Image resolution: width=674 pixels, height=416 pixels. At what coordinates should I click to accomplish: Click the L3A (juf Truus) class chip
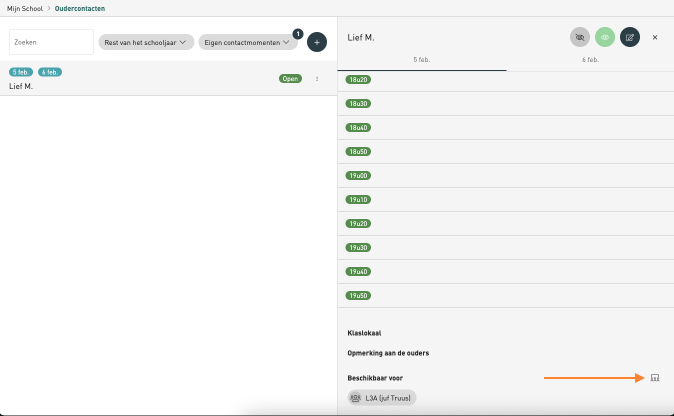[381, 398]
